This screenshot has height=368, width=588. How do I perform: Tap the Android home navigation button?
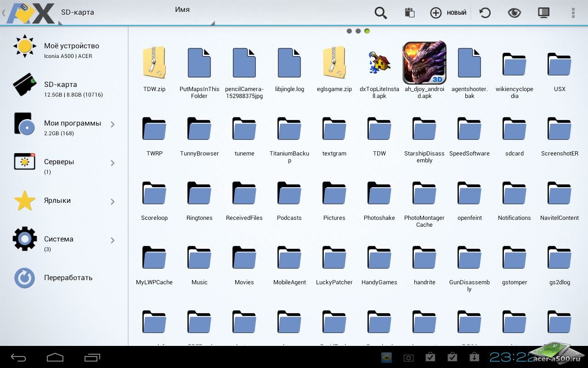point(55,357)
